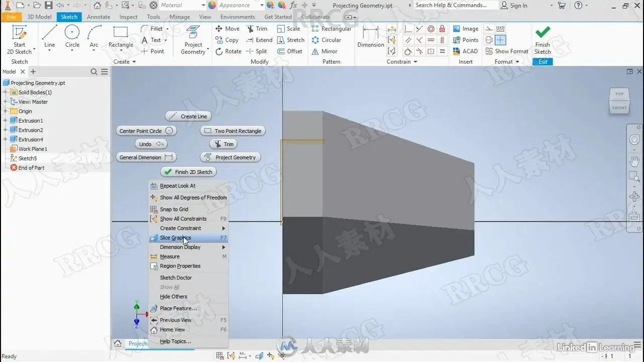Expand Extrusion1 in the model tree
The image size is (644, 362).
coord(6,121)
